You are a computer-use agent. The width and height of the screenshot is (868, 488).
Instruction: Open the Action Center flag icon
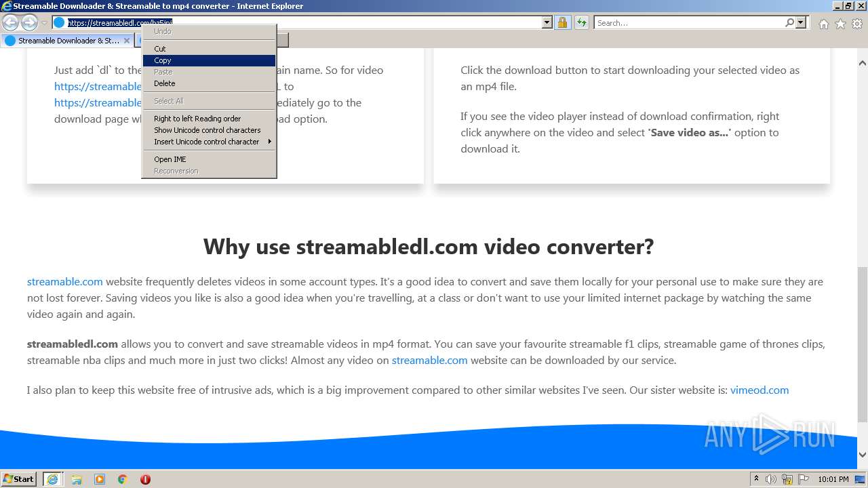click(x=803, y=479)
